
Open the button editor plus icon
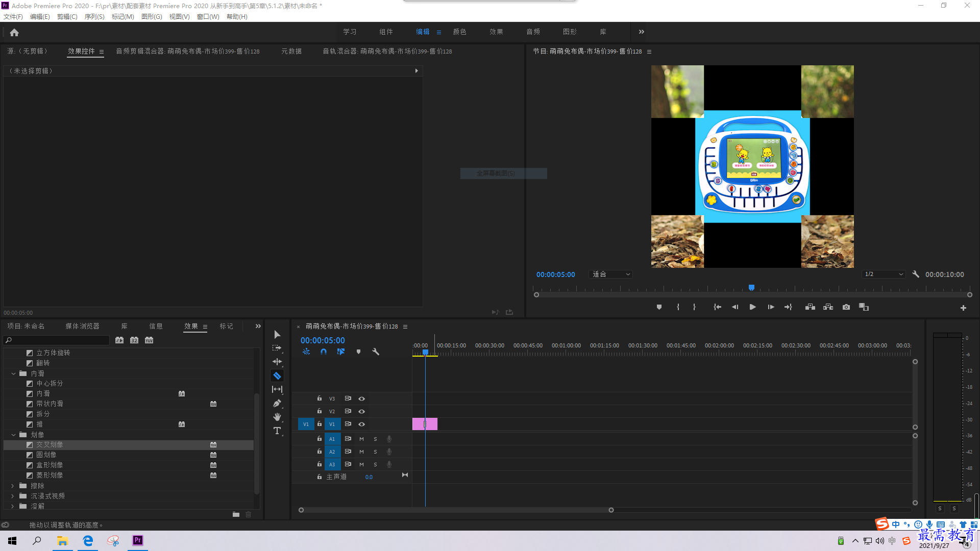(963, 308)
